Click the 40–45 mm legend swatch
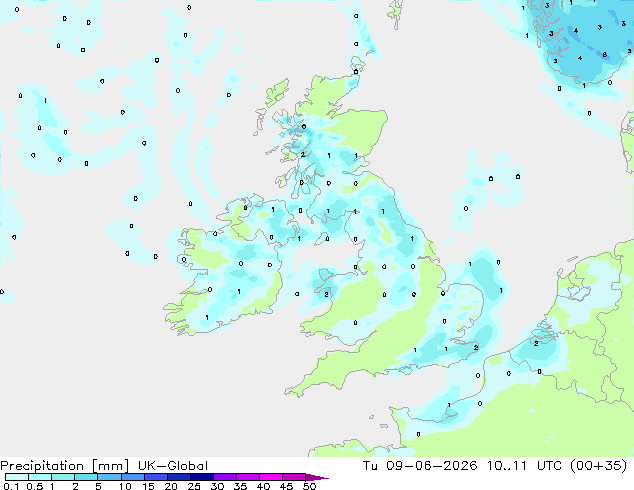Image resolution: width=634 pixels, height=490 pixels. click(x=271, y=477)
